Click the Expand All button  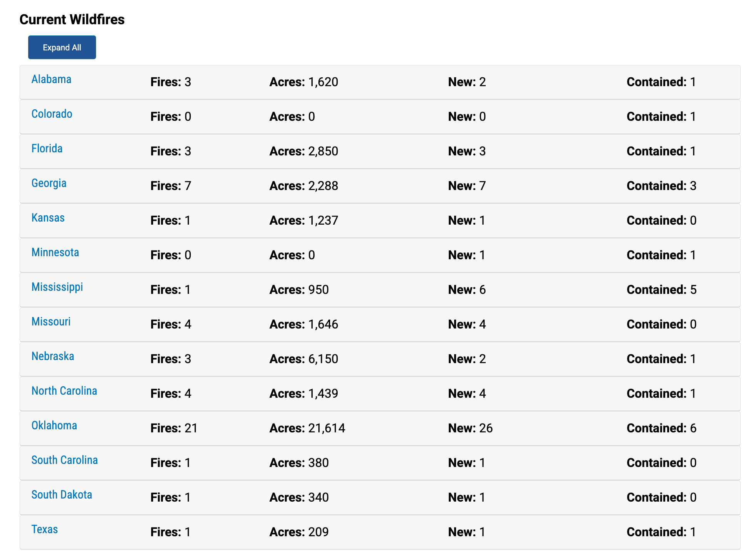(62, 47)
